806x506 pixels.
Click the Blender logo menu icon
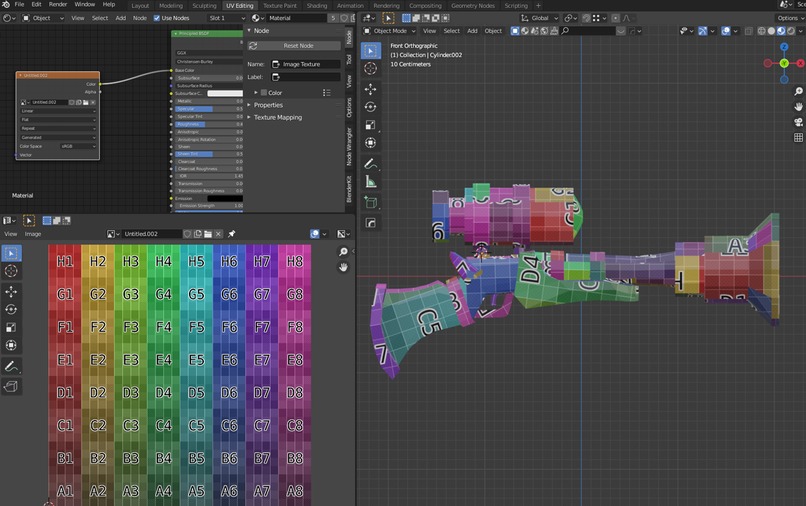click(x=6, y=4)
